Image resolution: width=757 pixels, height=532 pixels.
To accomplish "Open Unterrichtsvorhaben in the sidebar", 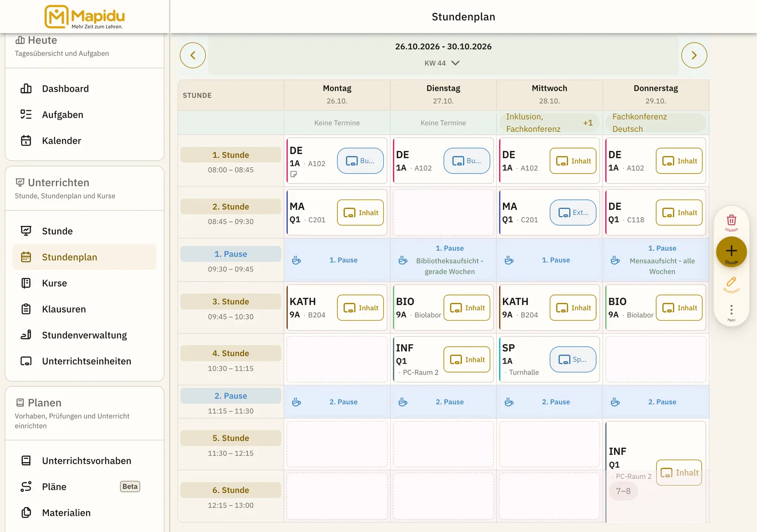I will (x=85, y=461).
